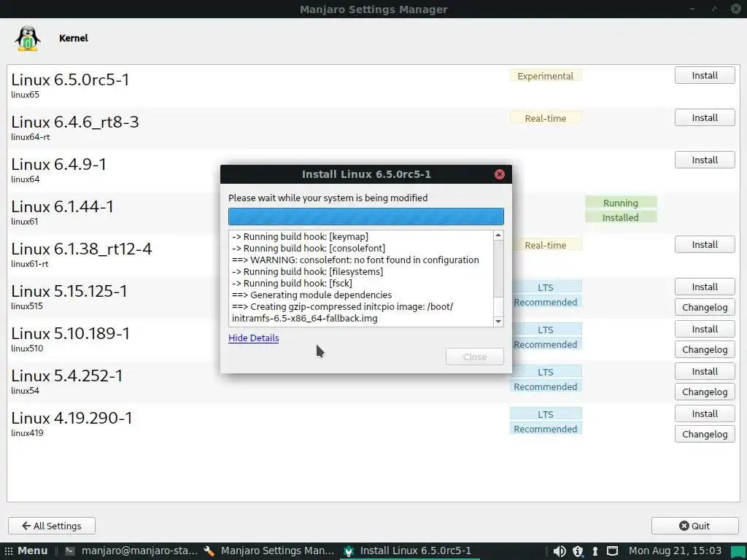The height and width of the screenshot is (560, 747).
Task: Click the Running tag on Linux 6.1.44-1
Action: [x=621, y=203]
